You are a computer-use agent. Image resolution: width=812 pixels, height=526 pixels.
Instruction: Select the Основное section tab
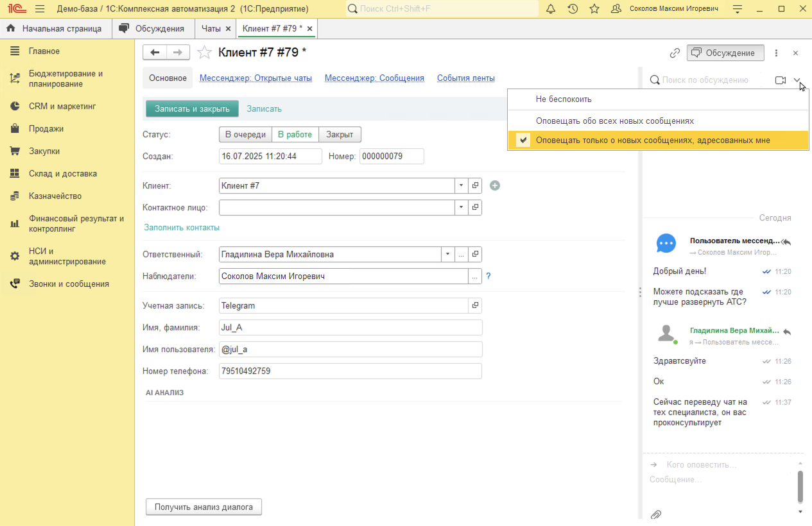(168, 78)
